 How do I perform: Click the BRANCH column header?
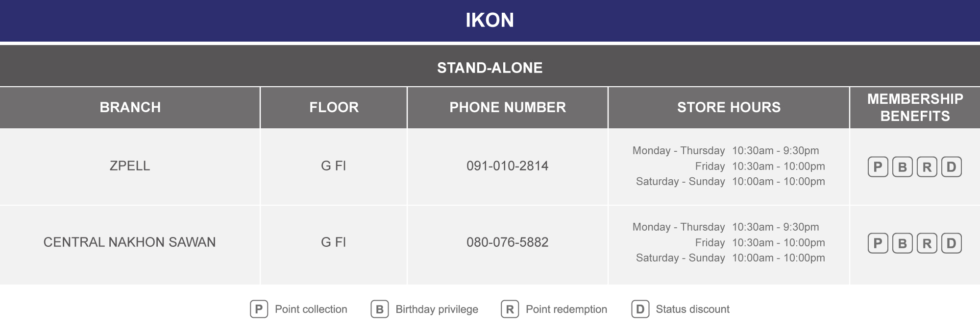point(130,108)
